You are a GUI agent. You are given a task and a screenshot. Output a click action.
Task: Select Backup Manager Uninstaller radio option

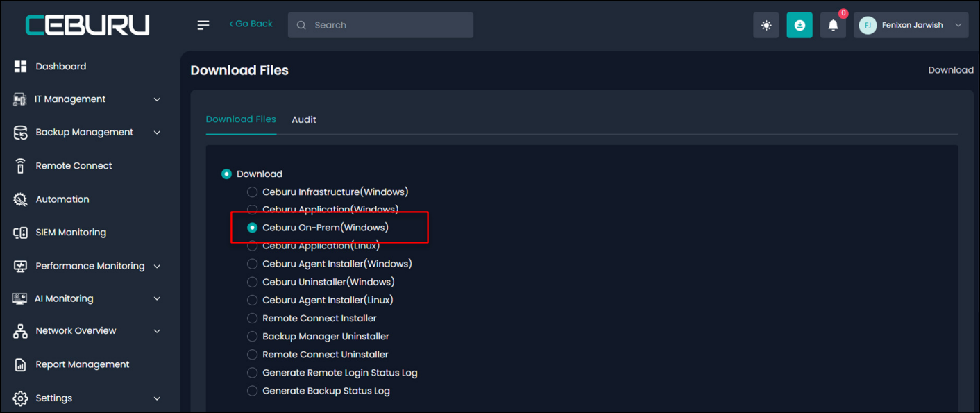tap(253, 336)
